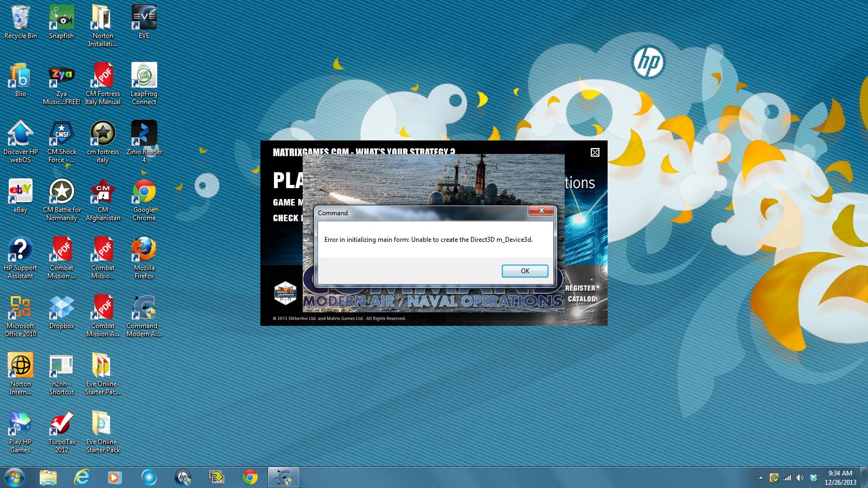Click the error message text about Direct3D
The height and width of the screenshot is (488, 868).
(x=429, y=240)
